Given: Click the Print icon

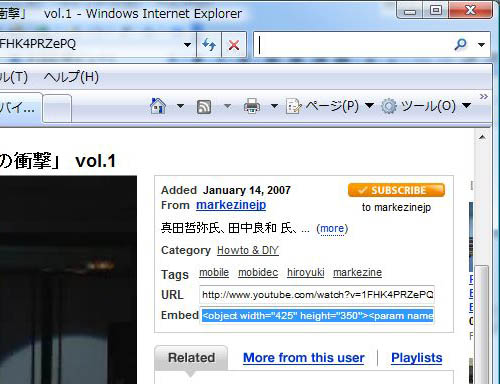Looking at the screenshot, I should pos(252,106).
